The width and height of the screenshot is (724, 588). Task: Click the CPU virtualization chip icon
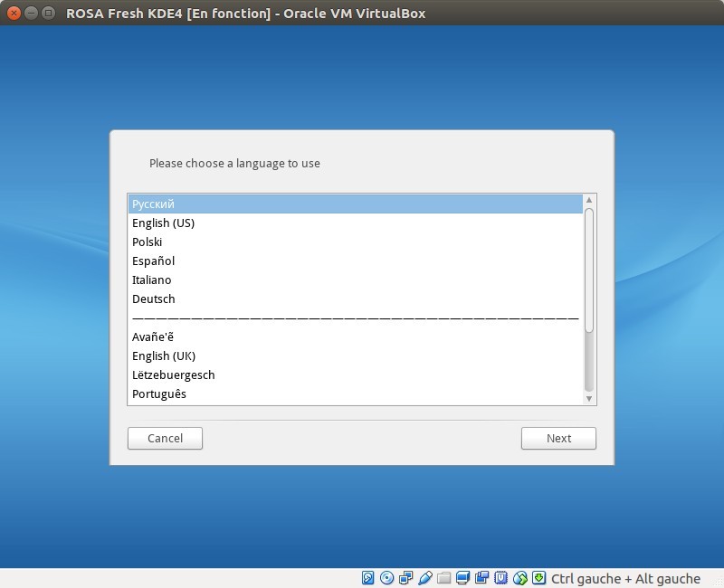[x=500, y=578]
